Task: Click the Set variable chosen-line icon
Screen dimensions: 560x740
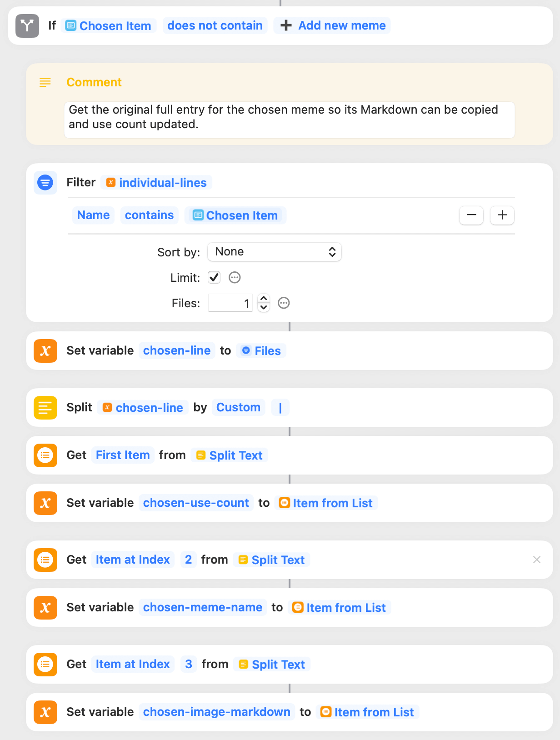Action: click(x=45, y=350)
